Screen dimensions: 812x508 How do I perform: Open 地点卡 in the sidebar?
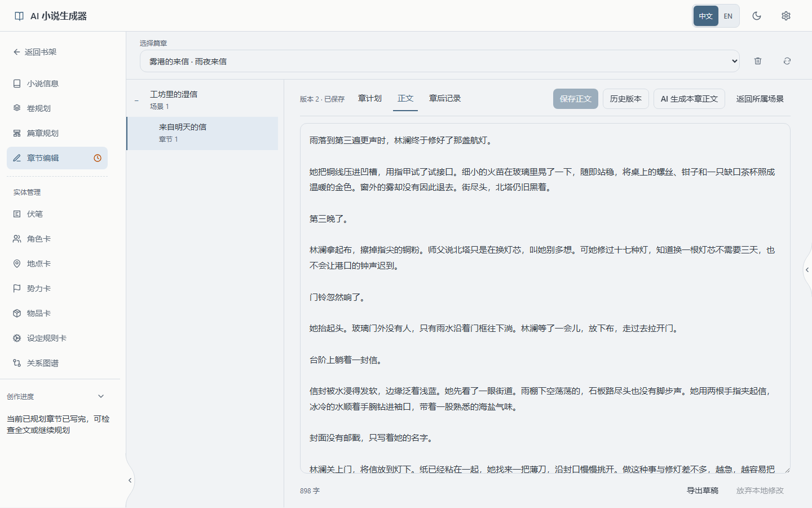57,264
